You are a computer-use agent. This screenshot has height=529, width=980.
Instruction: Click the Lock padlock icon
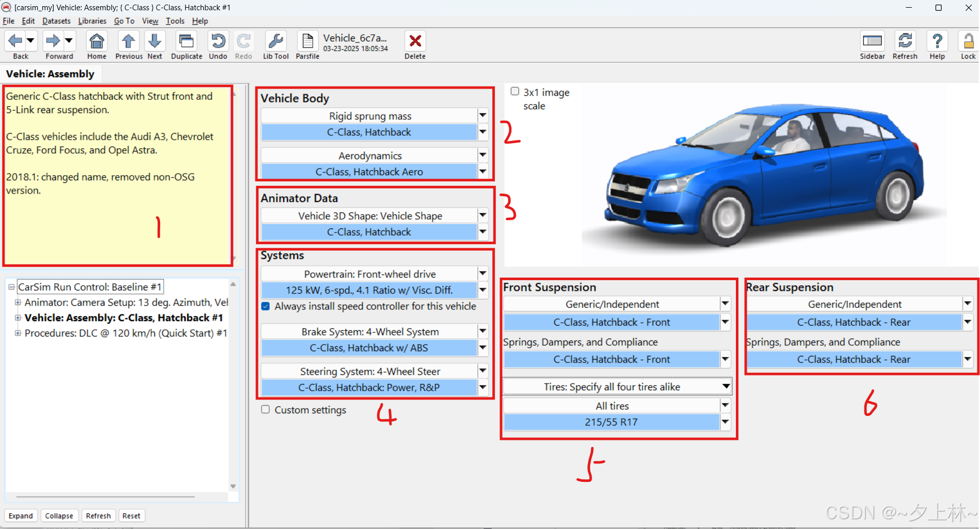click(x=968, y=40)
